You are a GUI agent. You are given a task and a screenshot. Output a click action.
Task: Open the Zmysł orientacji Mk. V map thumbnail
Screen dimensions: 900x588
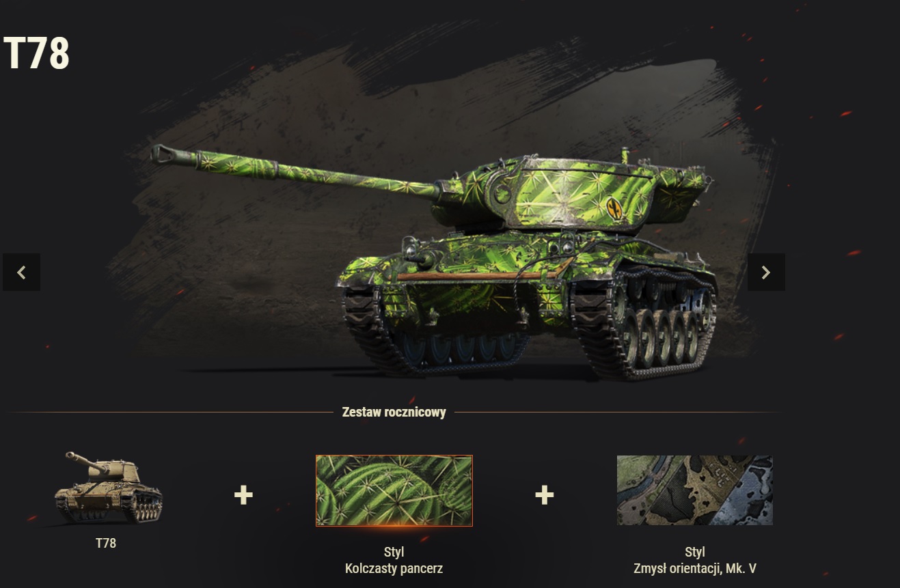coord(695,490)
